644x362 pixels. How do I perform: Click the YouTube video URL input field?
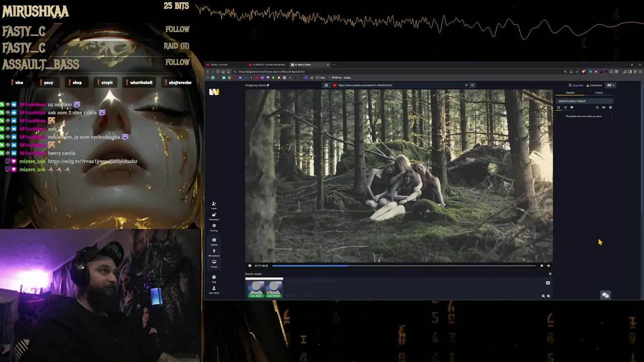(x=400, y=85)
